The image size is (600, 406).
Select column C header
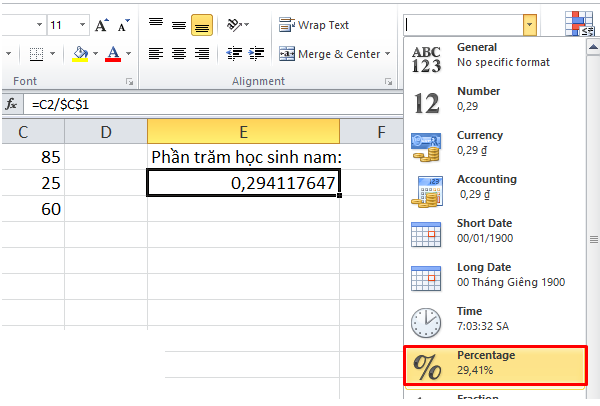[x=33, y=132]
